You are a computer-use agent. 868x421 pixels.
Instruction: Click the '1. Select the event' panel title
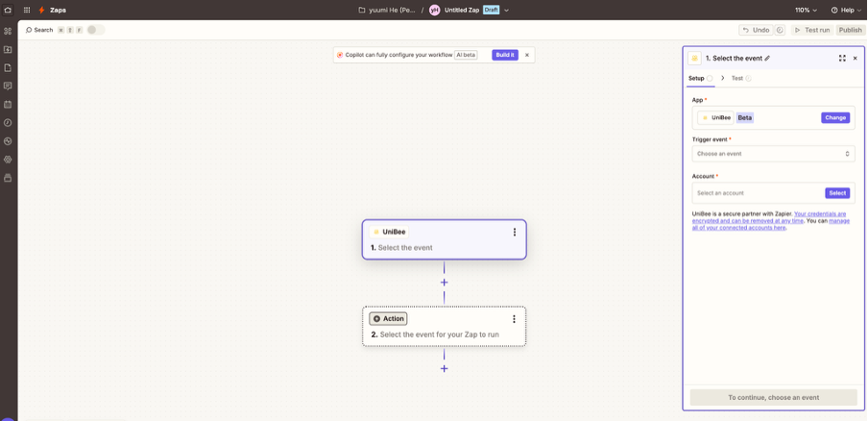pyautogui.click(x=734, y=59)
